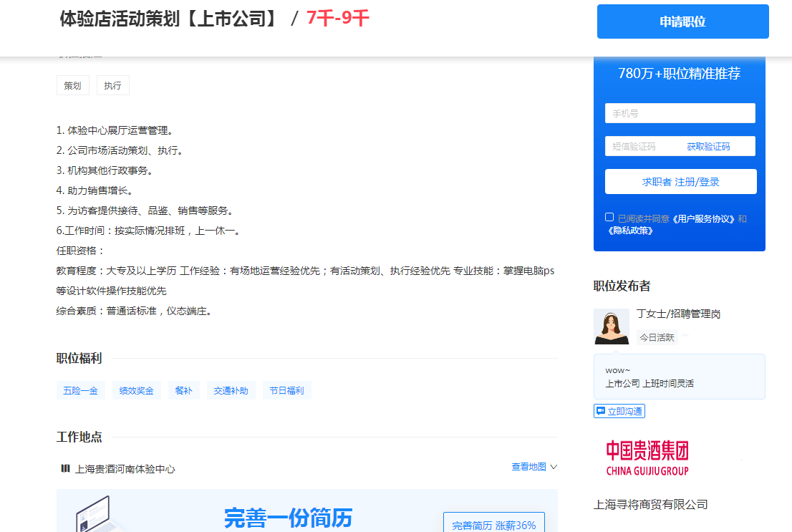This screenshot has width=792, height=532.
Task: Select the 执行 skill tag
Action: click(113, 84)
